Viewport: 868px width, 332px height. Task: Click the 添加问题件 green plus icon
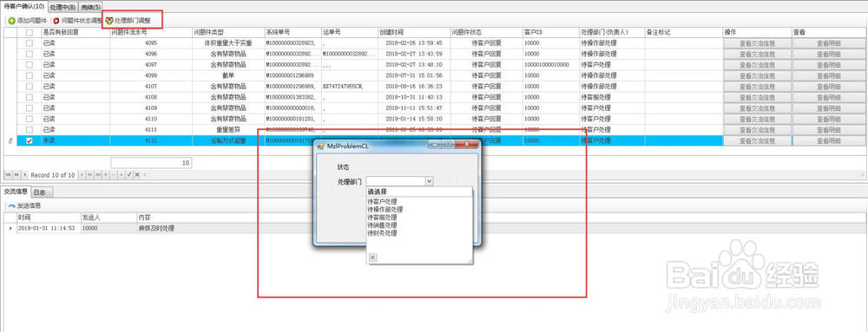pos(11,21)
